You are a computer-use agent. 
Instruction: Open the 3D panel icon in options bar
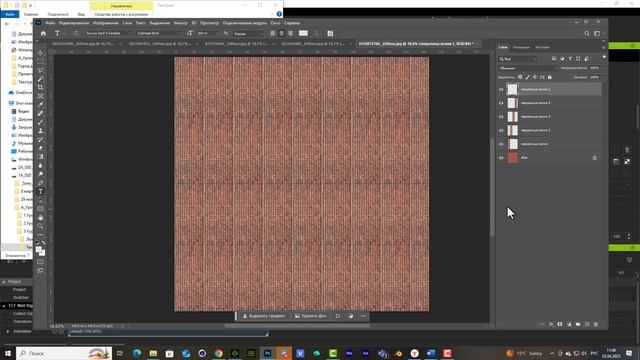[x=330, y=33]
